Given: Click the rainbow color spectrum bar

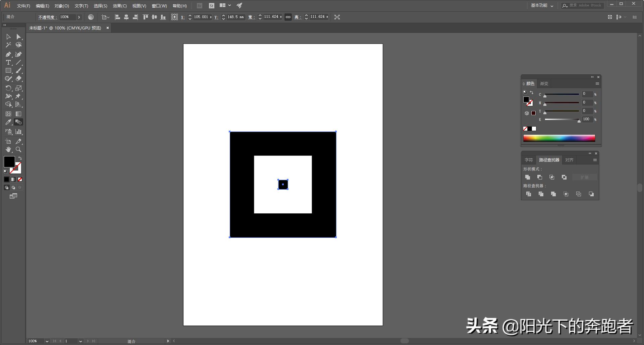Looking at the screenshot, I should tap(558, 138).
